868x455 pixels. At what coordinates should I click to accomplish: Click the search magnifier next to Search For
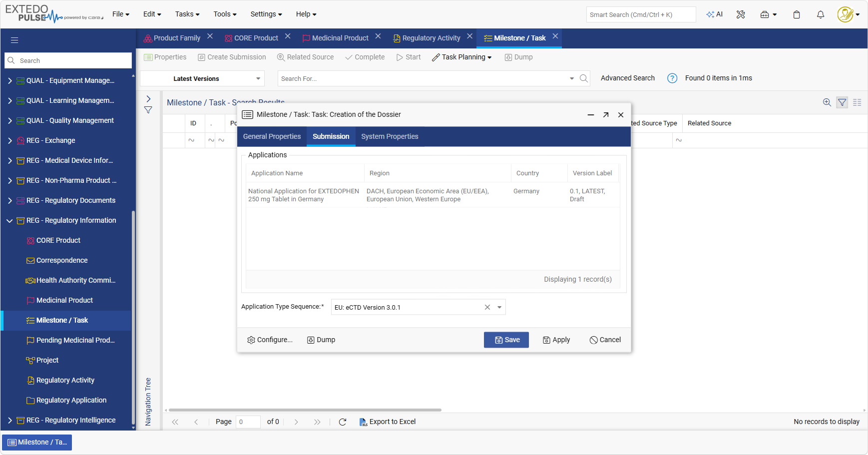tap(583, 78)
